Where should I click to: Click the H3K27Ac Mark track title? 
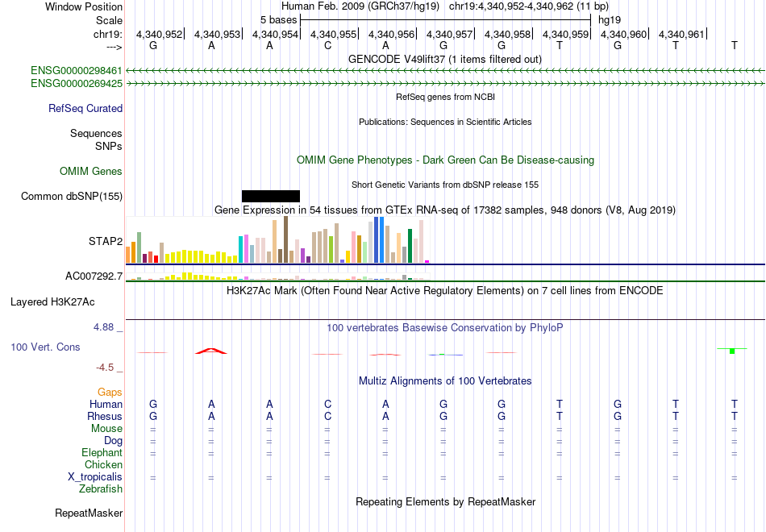click(445, 291)
